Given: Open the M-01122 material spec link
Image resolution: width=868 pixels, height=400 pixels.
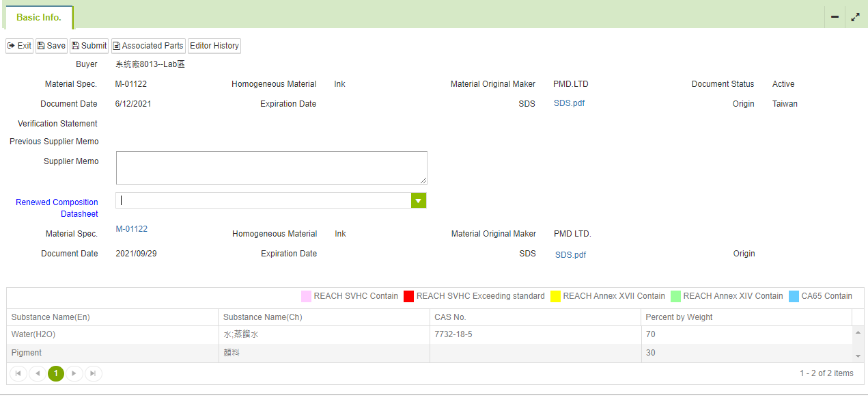Looking at the screenshot, I should 132,229.
